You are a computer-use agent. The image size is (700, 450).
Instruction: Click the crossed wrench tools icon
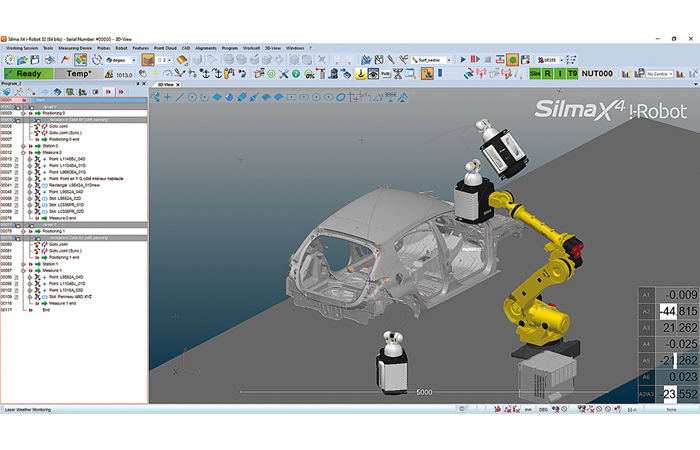283,74
